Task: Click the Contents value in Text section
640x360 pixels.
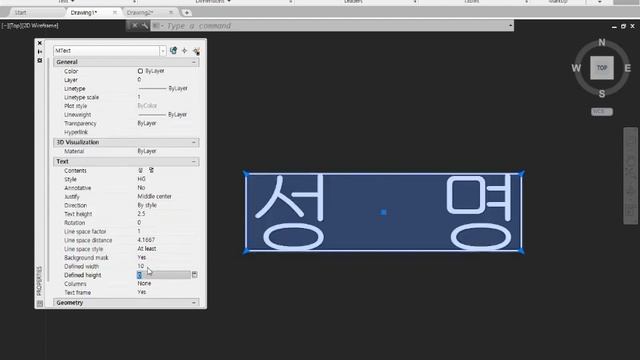Action: tap(146, 170)
